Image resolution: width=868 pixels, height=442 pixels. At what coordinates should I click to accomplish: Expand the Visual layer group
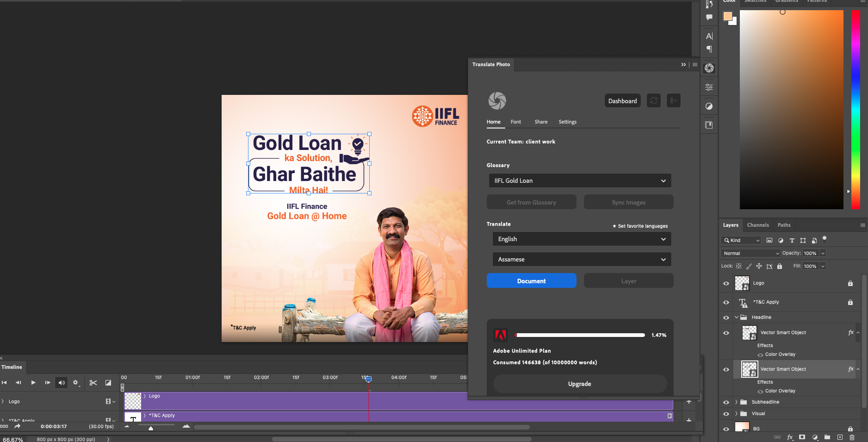736,414
